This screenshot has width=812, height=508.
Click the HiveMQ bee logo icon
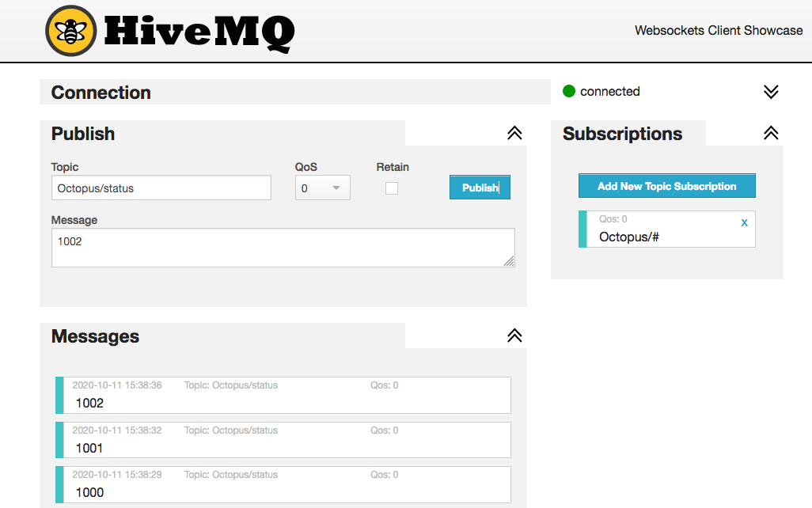[x=71, y=31]
